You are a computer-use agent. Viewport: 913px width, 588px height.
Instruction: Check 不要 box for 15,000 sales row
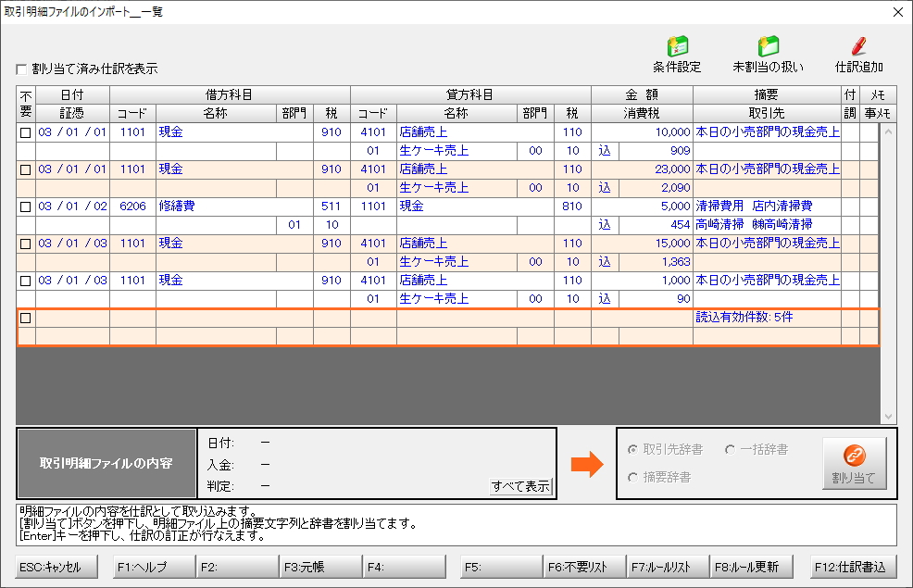(26, 244)
